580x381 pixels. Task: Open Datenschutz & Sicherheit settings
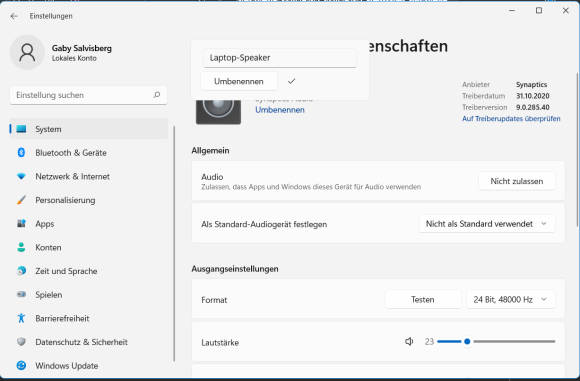click(x=89, y=342)
